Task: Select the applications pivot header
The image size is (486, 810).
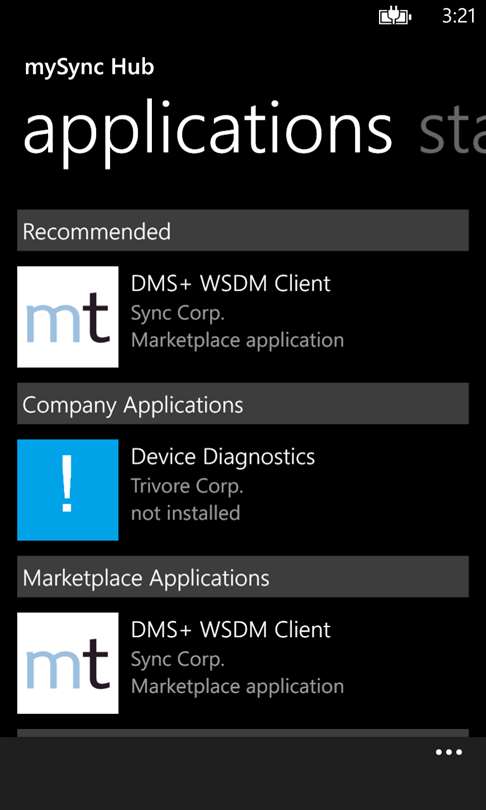Action: (207, 133)
